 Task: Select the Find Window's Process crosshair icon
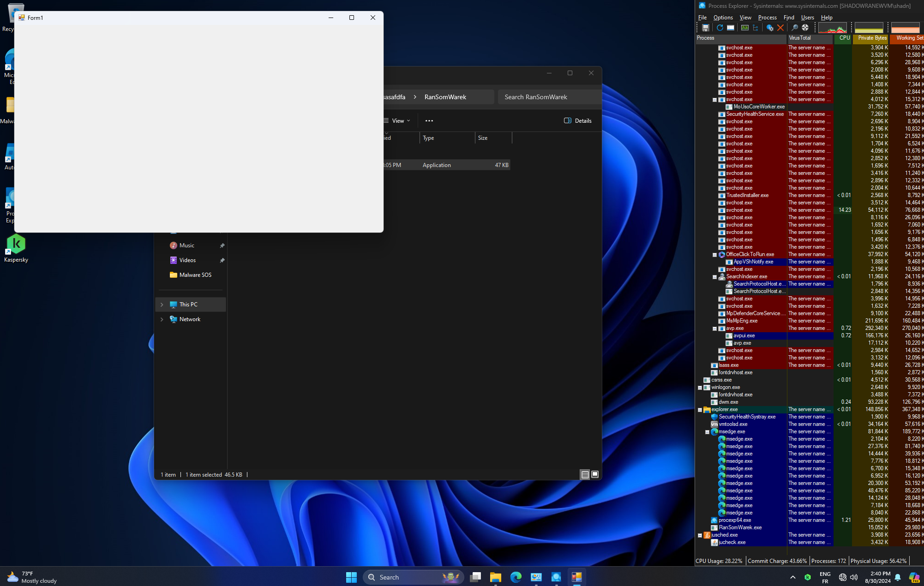click(805, 28)
